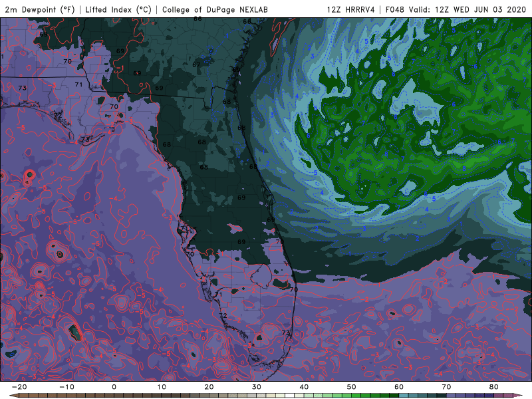Click the 0 label on the color scale

114,387
